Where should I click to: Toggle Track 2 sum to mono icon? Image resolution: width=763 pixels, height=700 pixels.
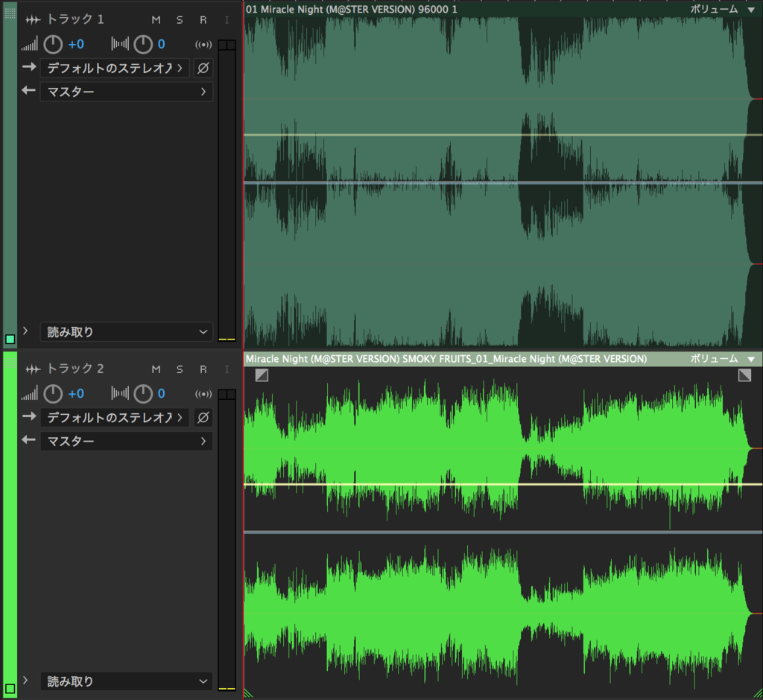coord(203,394)
